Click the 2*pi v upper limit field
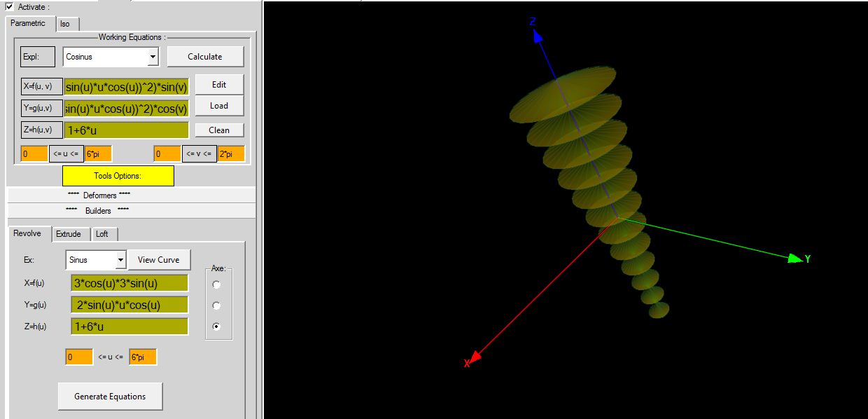Viewport: 868px width, 419px height. tap(231, 153)
